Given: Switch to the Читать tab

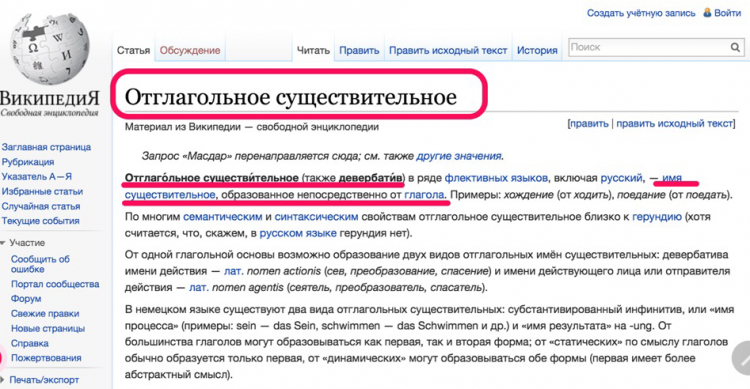Looking at the screenshot, I should click(x=313, y=50).
